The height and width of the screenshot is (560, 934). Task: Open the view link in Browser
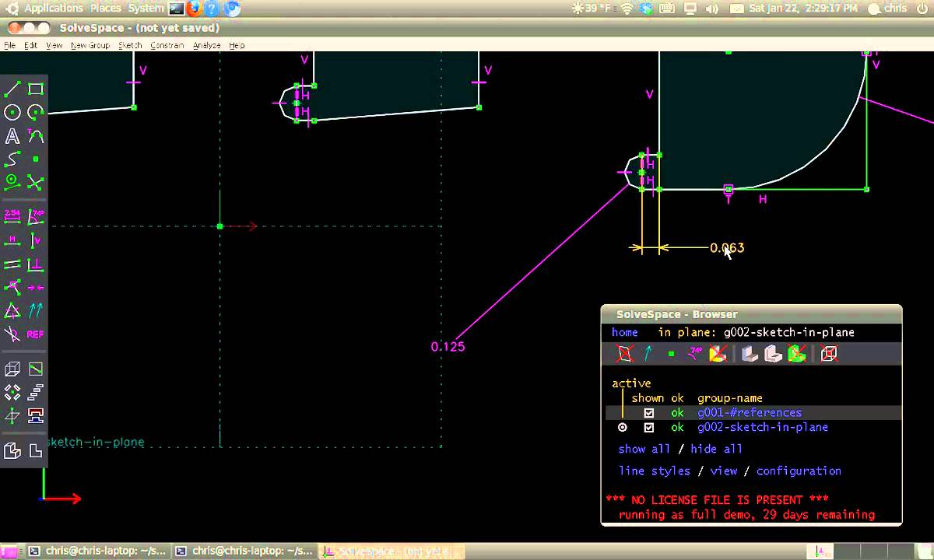724,471
